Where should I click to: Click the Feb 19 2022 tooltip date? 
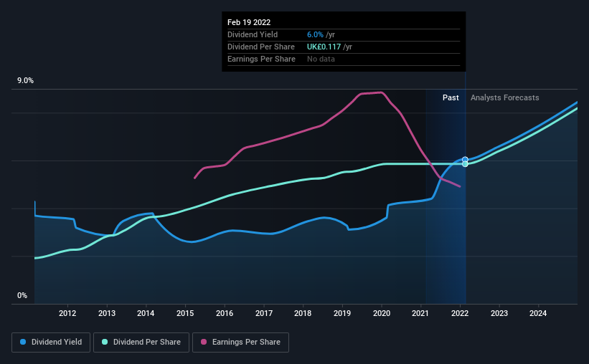[x=249, y=22]
